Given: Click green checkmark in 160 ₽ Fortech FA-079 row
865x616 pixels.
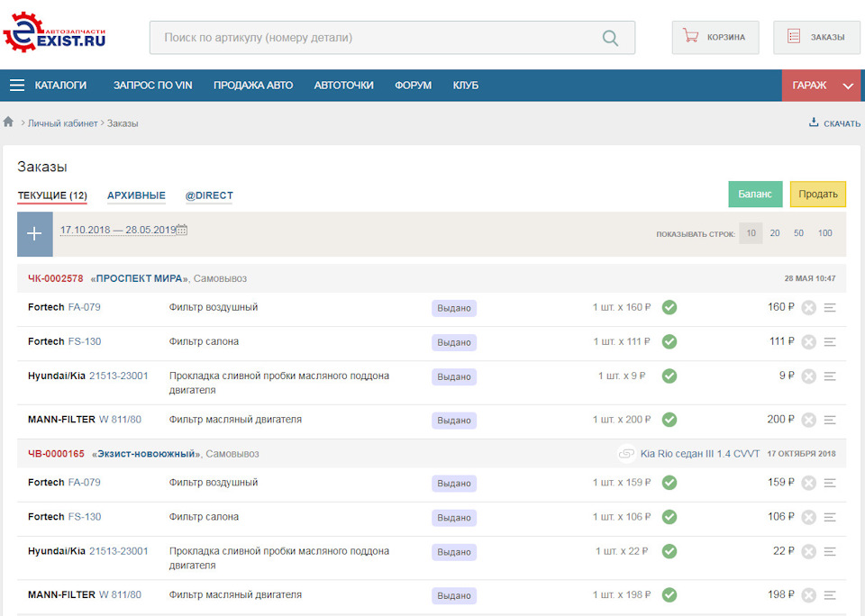Looking at the screenshot, I should click(669, 307).
